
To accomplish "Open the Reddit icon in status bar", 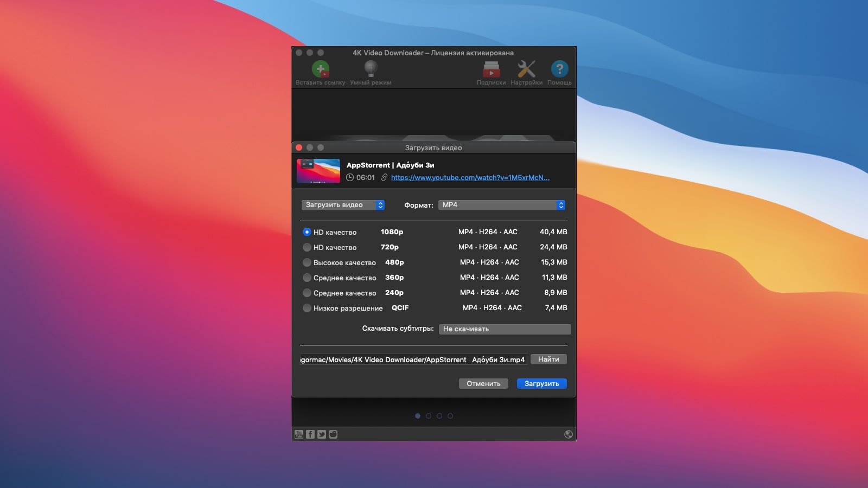I will pos(333,434).
